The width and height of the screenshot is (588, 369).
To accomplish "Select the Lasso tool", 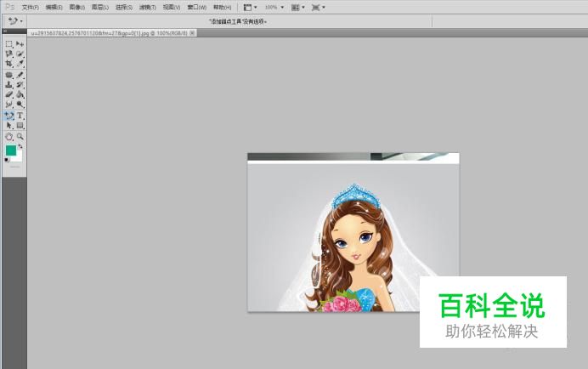I will [9, 54].
